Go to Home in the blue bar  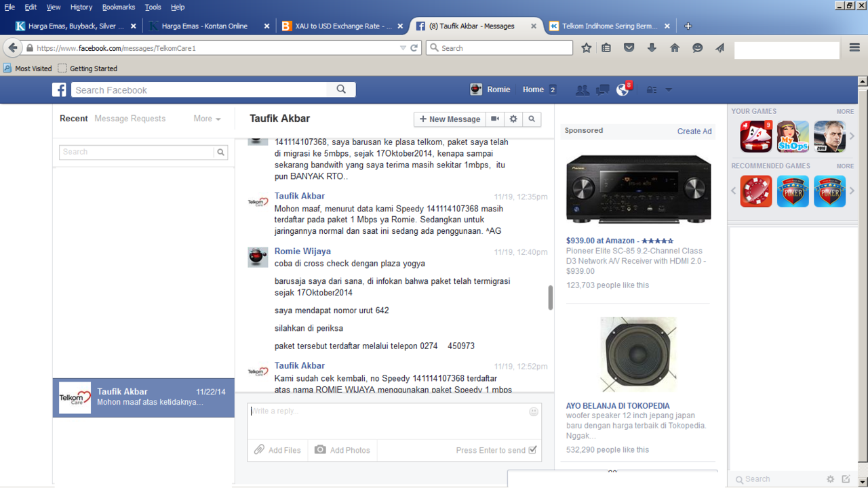point(534,89)
